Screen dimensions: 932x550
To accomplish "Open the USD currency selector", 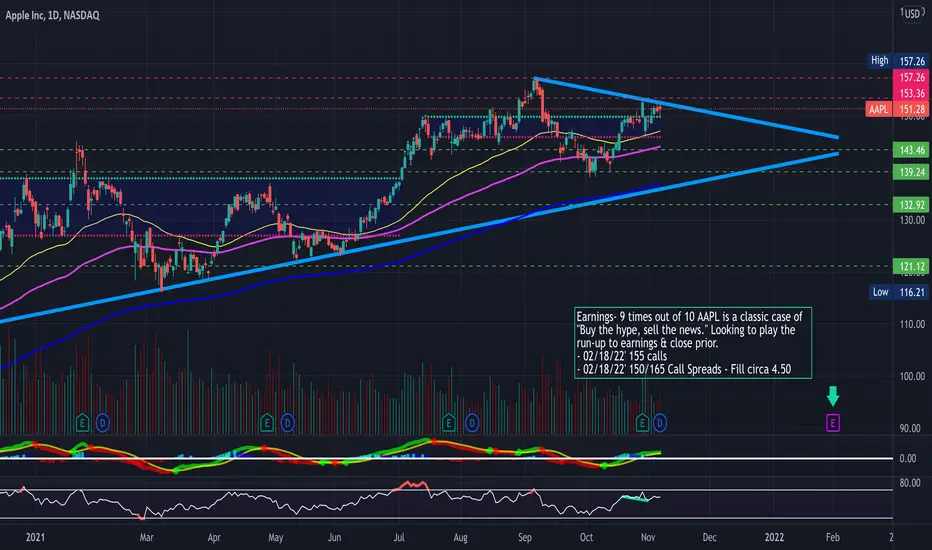I will tap(912, 13).
